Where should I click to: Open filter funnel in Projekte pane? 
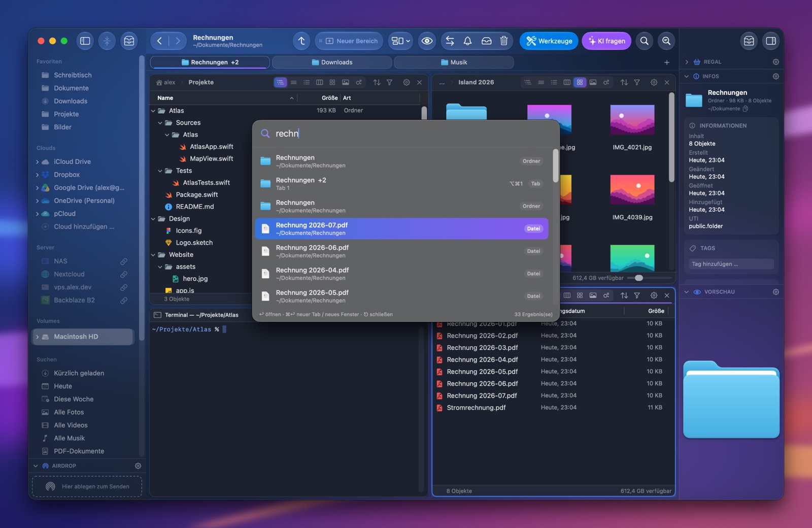pyautogui.click(x=389, y=82)
